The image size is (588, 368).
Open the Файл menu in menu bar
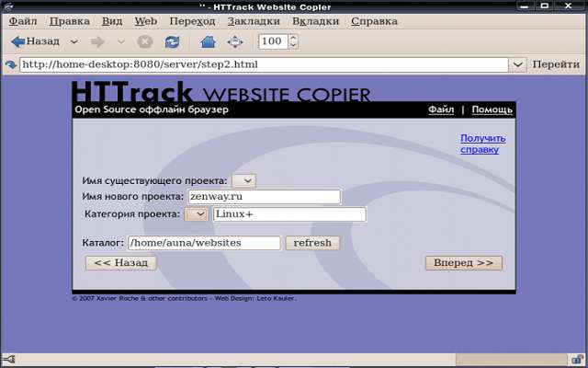pyautogui.click(x=23, y=20)
